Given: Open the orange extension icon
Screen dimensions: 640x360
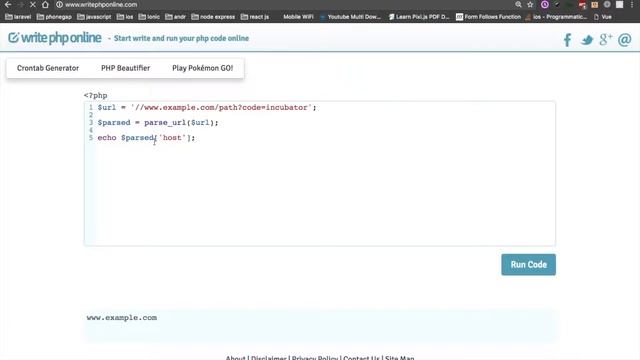Looking at the screenshot, I should [x=595, y=5].
